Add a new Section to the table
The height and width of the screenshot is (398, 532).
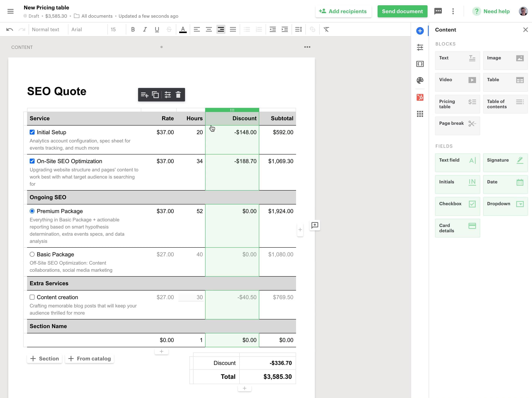tap(45, 359)
